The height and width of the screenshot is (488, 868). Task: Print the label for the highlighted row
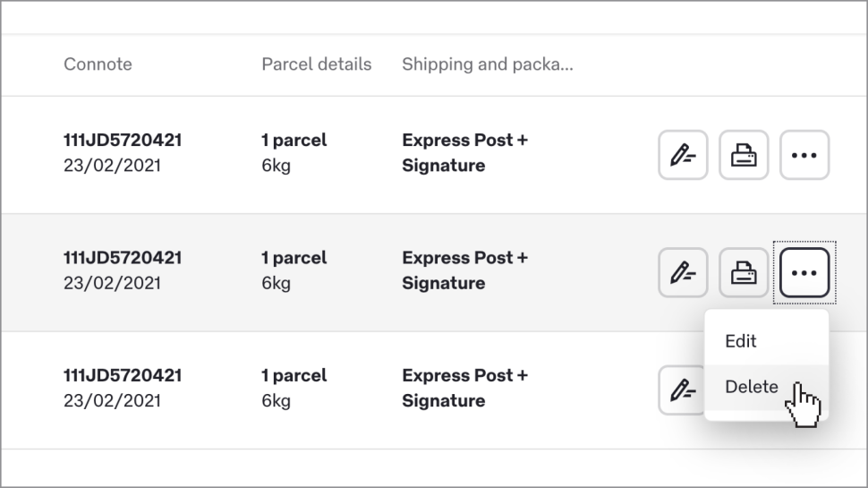pos(744,273)
